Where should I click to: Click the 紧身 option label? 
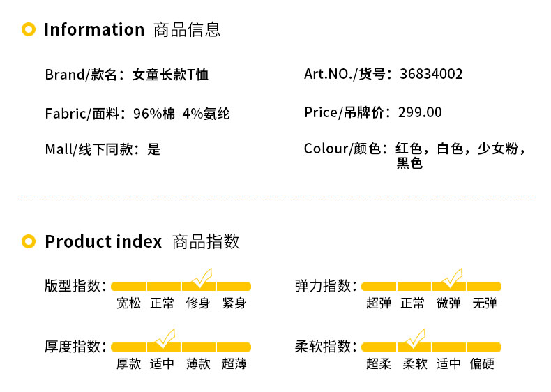(x=234, y=303)
